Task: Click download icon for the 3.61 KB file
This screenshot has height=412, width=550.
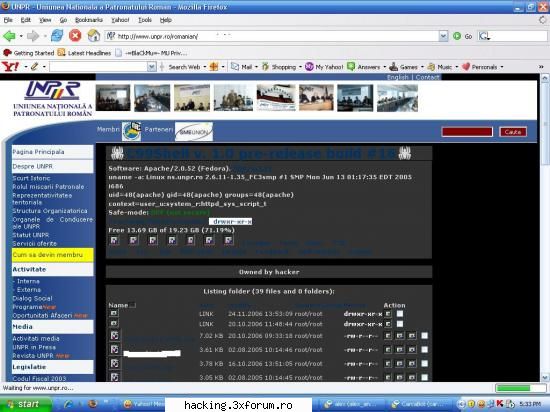Action: 411,350
